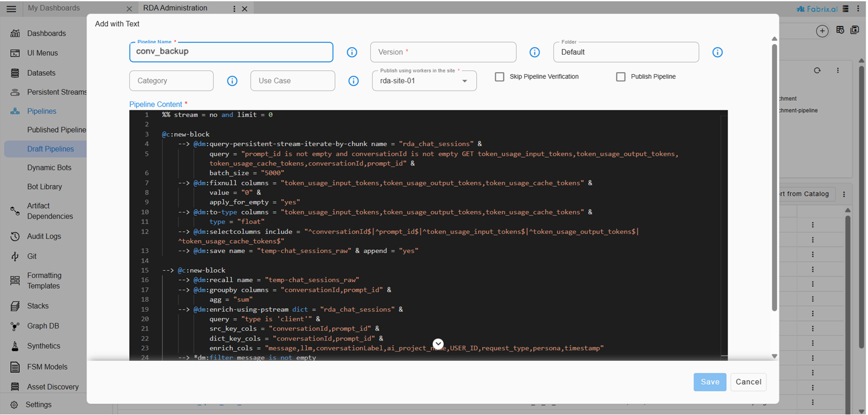Click the FSM Models icon
Viewport: 868px width, 415px height.
[15, 367]
